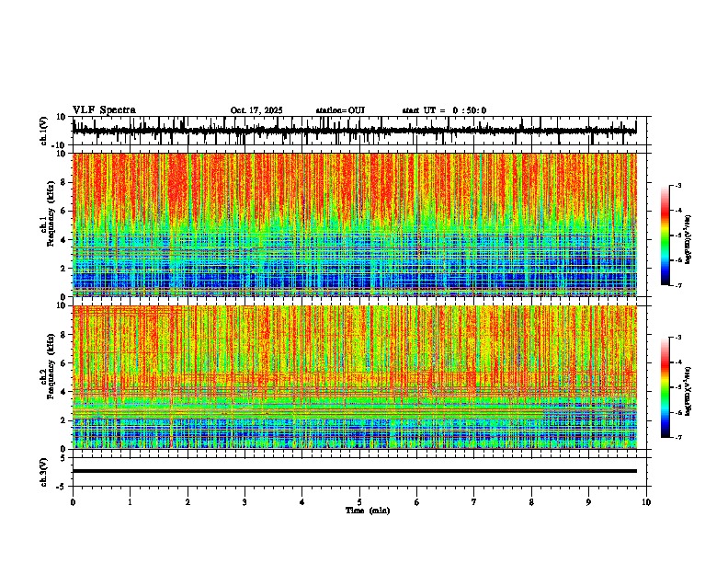Click the "5" tick on ch.3(V) axis

pos(64,458)
